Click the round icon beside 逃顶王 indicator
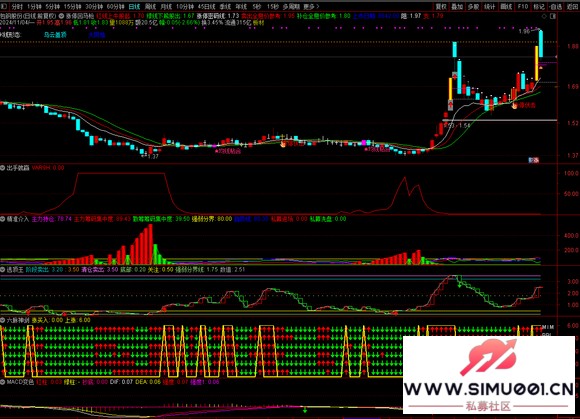This screenshot has height=419, width=580. 3,270
